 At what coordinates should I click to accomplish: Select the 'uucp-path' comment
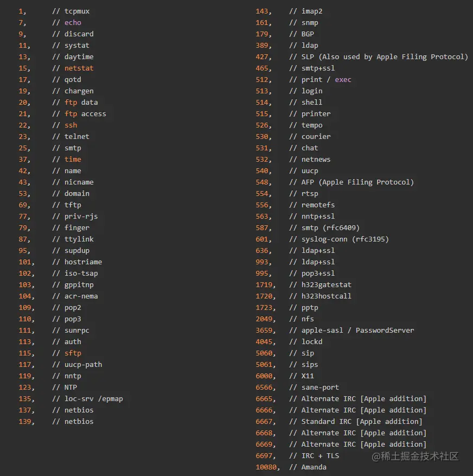click(83, 365)
